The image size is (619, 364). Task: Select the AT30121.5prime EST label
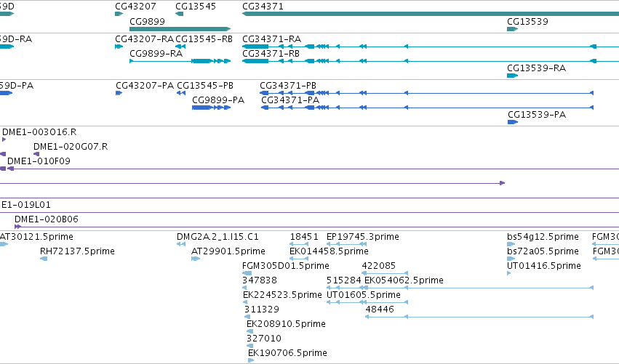pos(36,237)
